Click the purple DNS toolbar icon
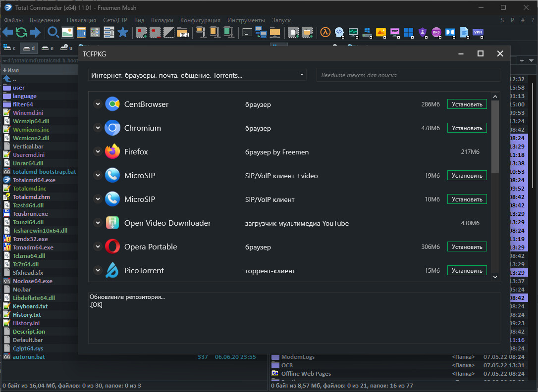 [x=436, y=33]
